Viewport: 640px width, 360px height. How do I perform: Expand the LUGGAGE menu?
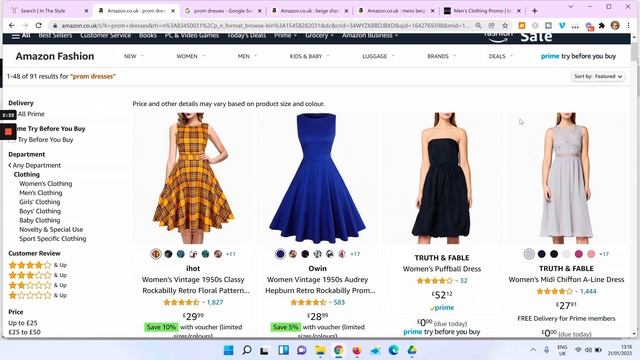pyautogui.click(x=378, y=56)
